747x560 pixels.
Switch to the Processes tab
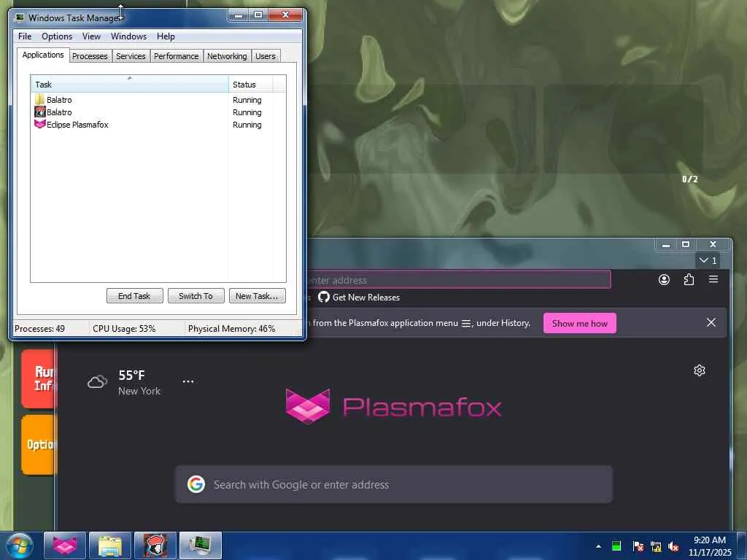[x=90, y=56]
